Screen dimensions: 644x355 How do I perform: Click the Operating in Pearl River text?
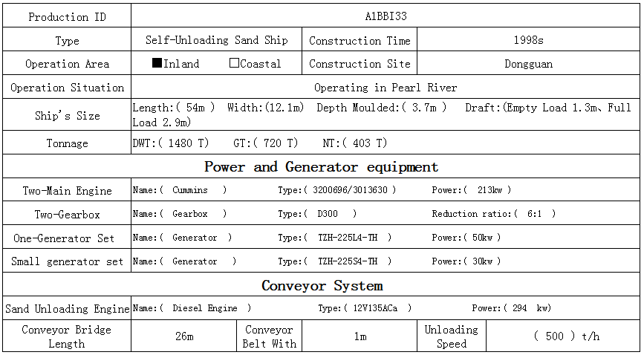tap(386, 88)
